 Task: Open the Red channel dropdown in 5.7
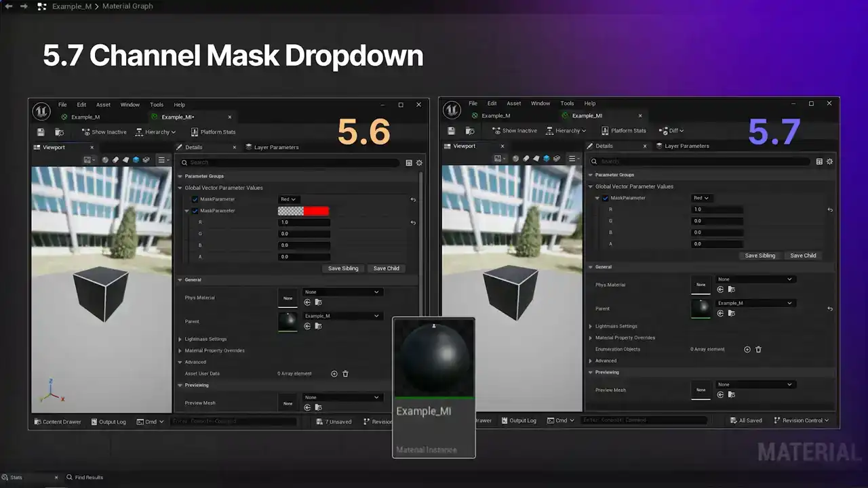coord(701,198)
